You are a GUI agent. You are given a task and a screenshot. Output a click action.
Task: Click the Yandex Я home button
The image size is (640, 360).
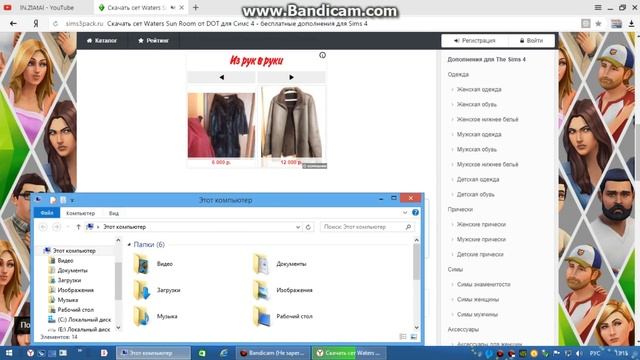click(x=36, y=24)
